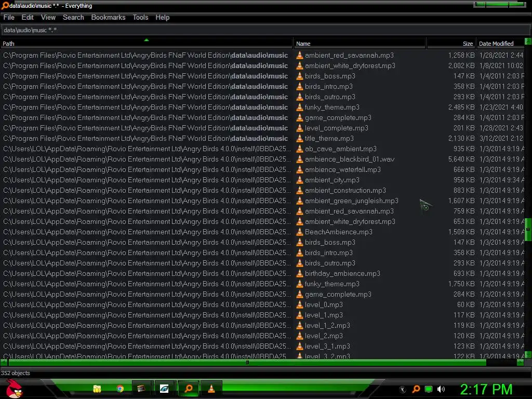This screenshot has height=399, width=532.
Task: Open the File menu
Action: tap(9, 17)
